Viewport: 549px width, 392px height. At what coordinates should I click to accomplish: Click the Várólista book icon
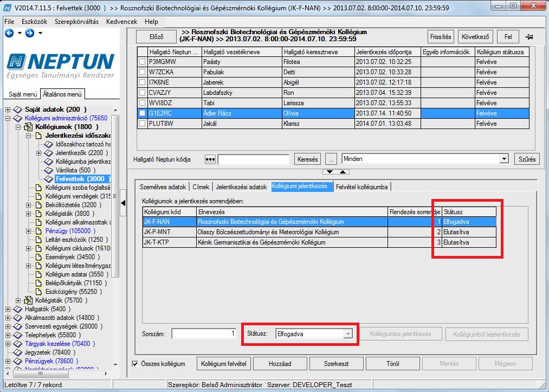click(49, 170)
